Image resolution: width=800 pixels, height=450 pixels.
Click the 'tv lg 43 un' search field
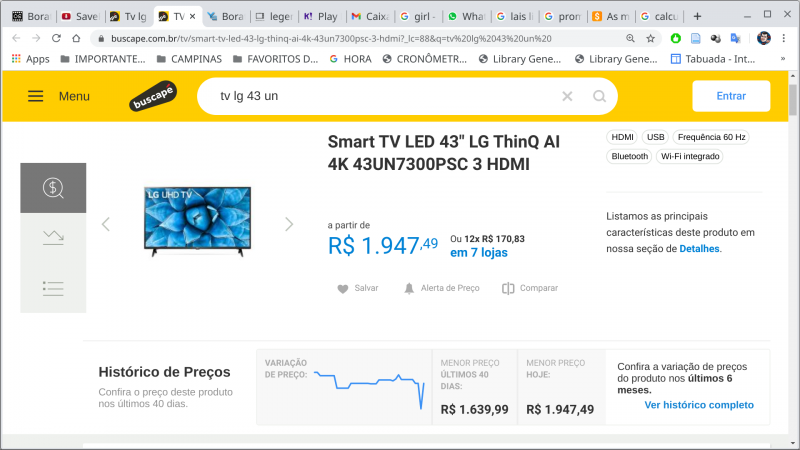[380, 96]
